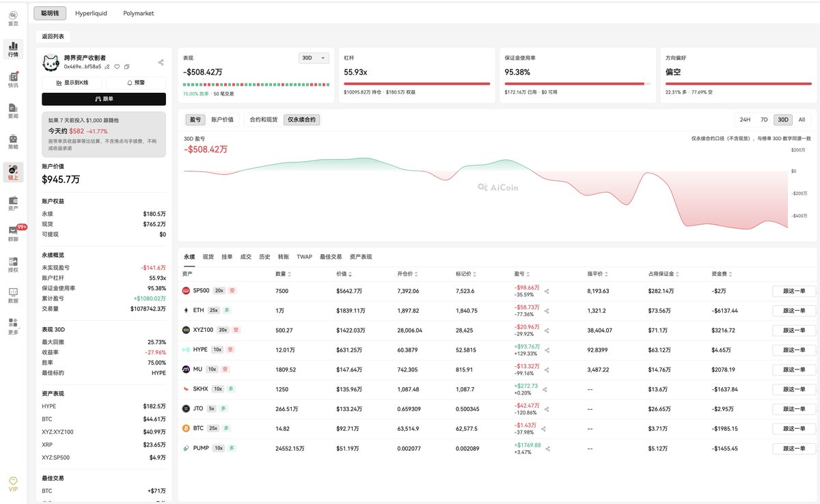
Task: Click the cat avatar of the trader
Action: tap(51, 62)
